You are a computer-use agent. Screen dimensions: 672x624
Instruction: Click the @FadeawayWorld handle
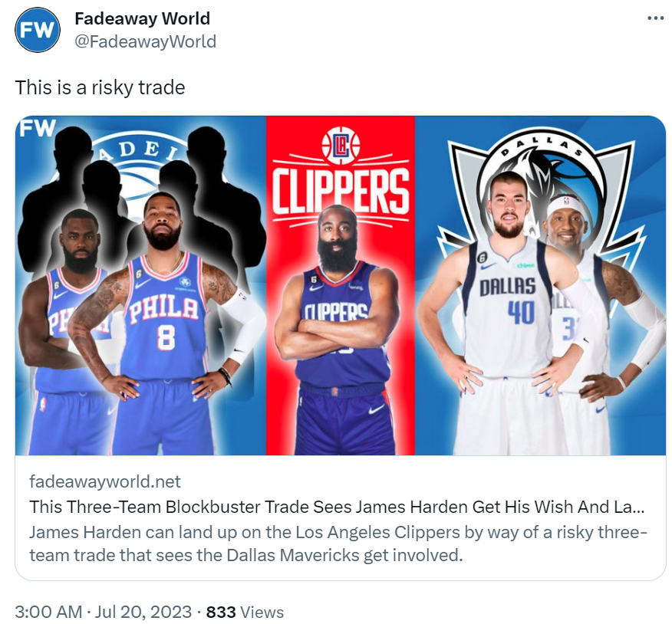tap(145, 41)
